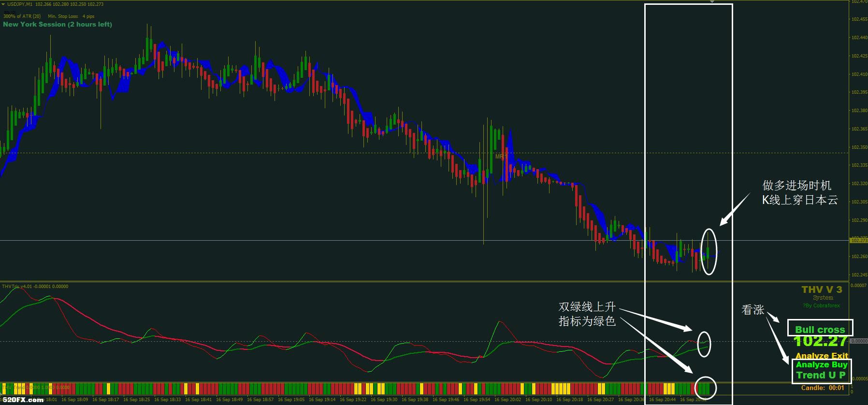Click the '?By Cobraforex' credit text
Image resolution: width=868 pixels, height=405 pixels.
(821, 305)
